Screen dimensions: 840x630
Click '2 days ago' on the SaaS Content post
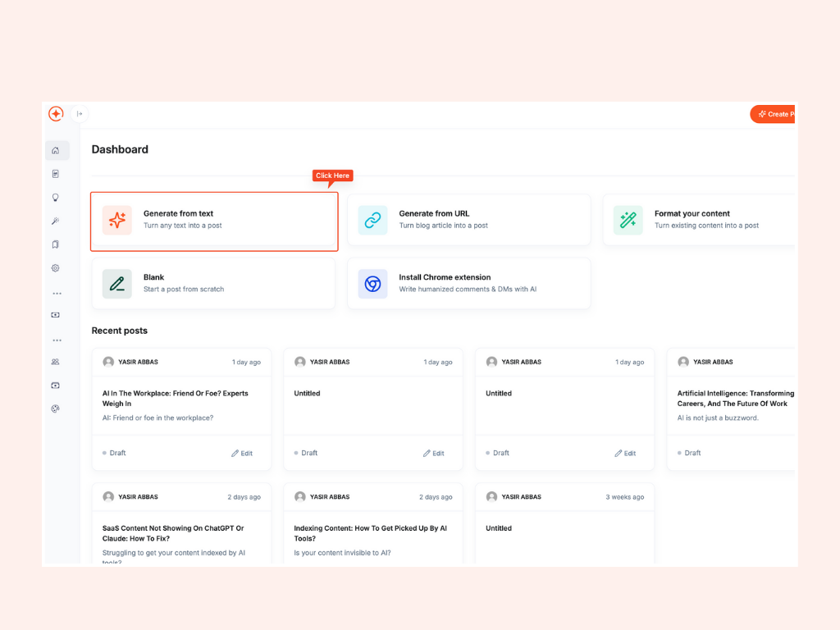[244, 497]
